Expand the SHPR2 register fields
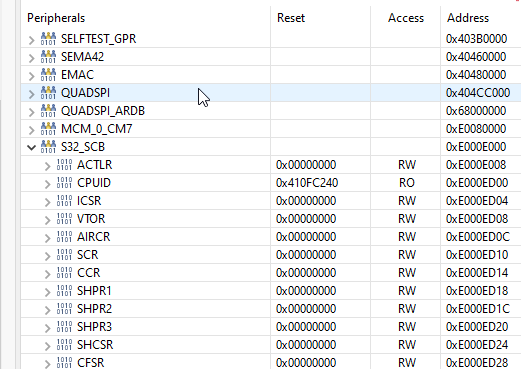This screenshot has height=369, width=521. pyautogui.click(x=47, y=310)
